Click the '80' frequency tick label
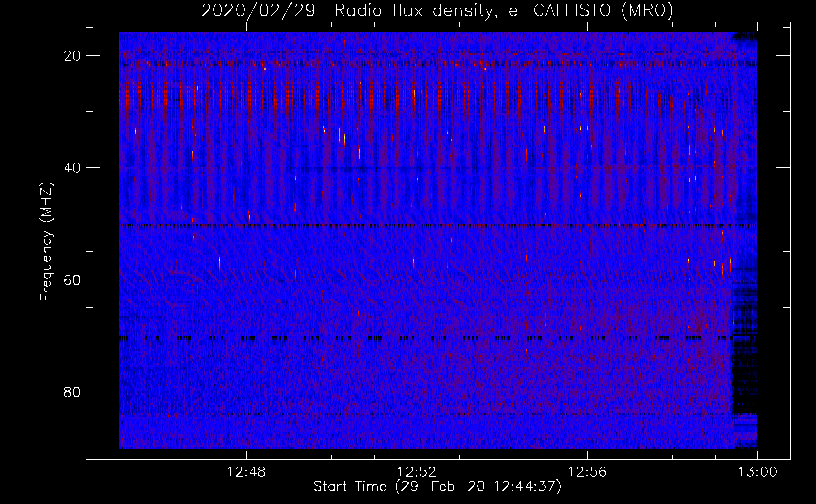 pos(73,392)
